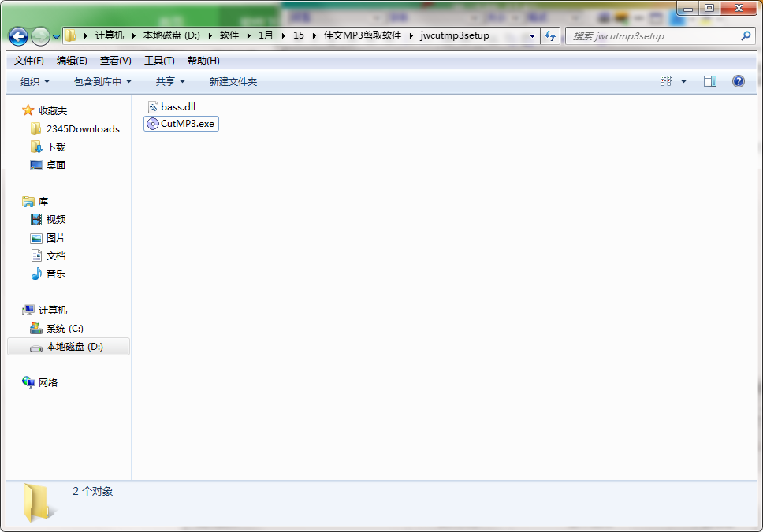Click the 2345Downloads folder icon

click(36, 128)
